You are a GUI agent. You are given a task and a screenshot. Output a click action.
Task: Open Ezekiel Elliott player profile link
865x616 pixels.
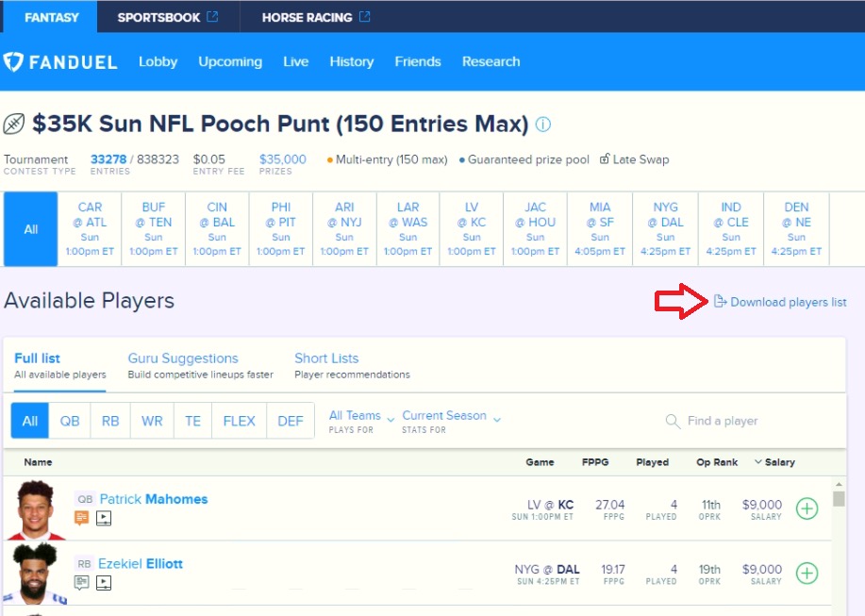point(141,563)
